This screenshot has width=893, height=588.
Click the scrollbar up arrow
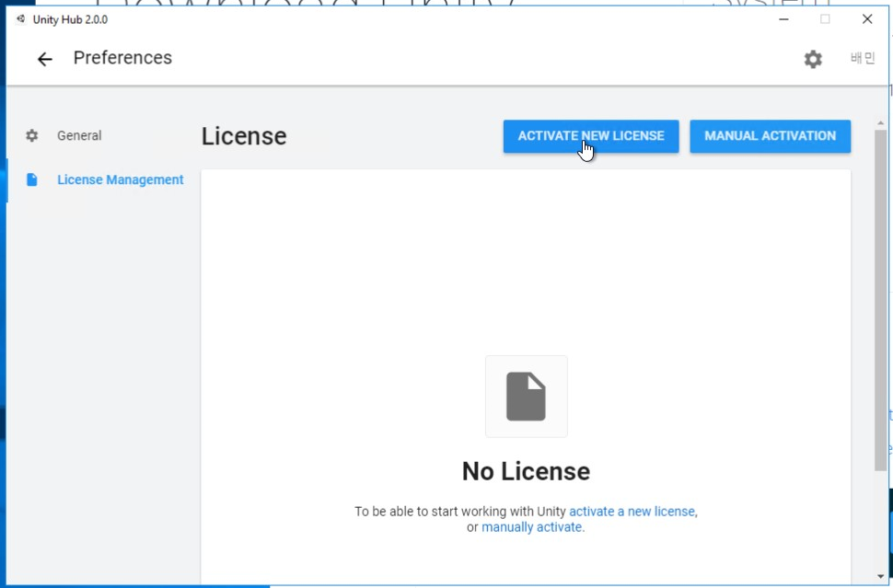point(880,123)
